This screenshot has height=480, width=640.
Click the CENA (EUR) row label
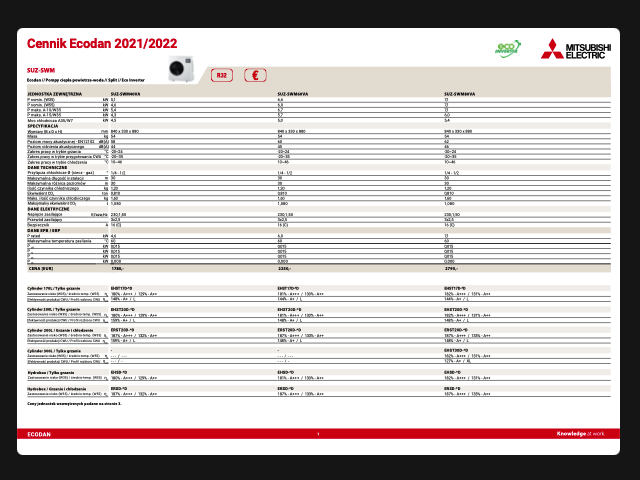coord(41,269)
